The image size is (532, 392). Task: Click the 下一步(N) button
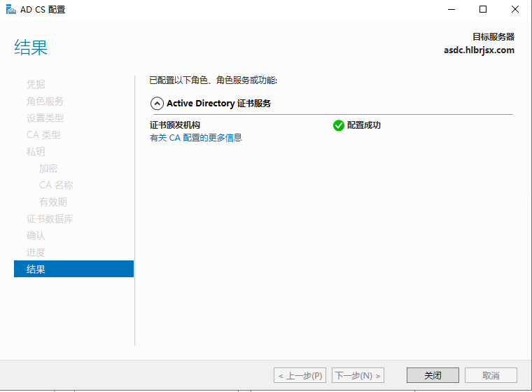(358, 375)
